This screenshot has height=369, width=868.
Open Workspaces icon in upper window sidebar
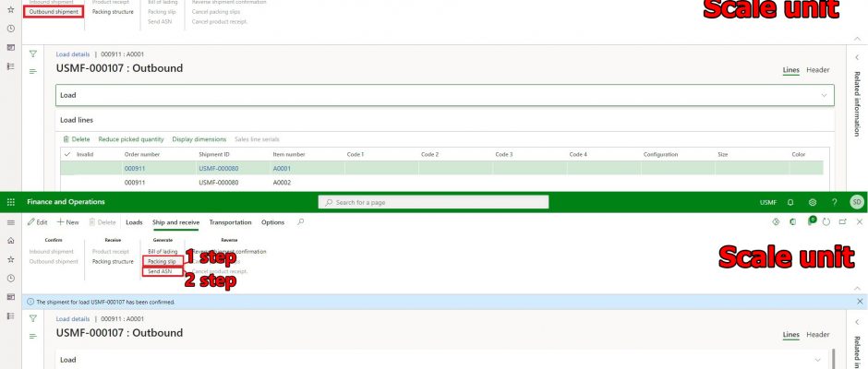(10, 47)
